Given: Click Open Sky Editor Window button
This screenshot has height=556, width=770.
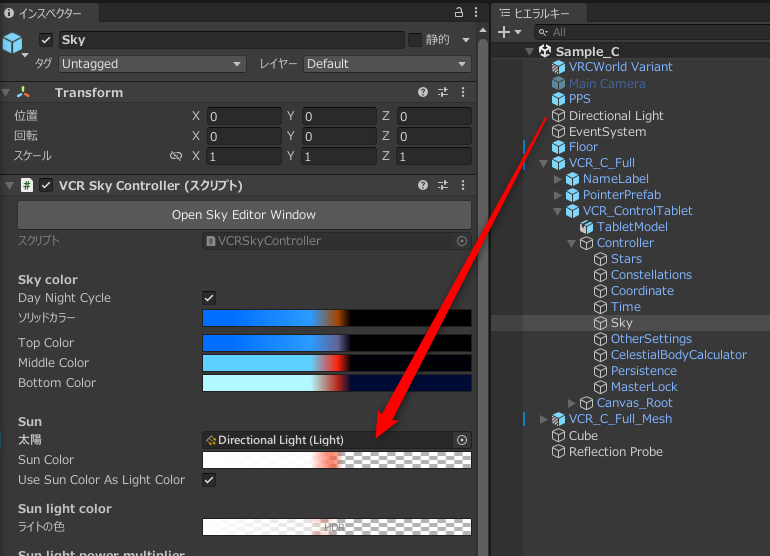Looking at the screenshot, I should click(x=244, y=215).
